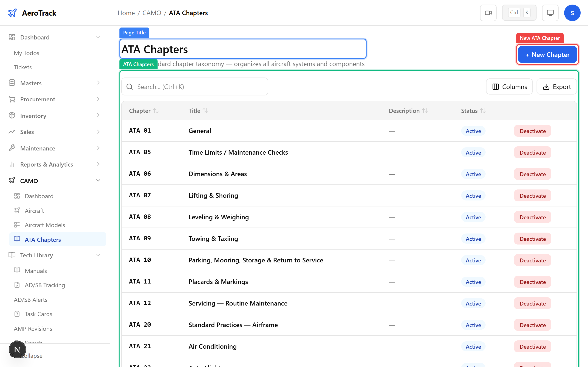Sort table by Status column arrows

coord(483,111)
